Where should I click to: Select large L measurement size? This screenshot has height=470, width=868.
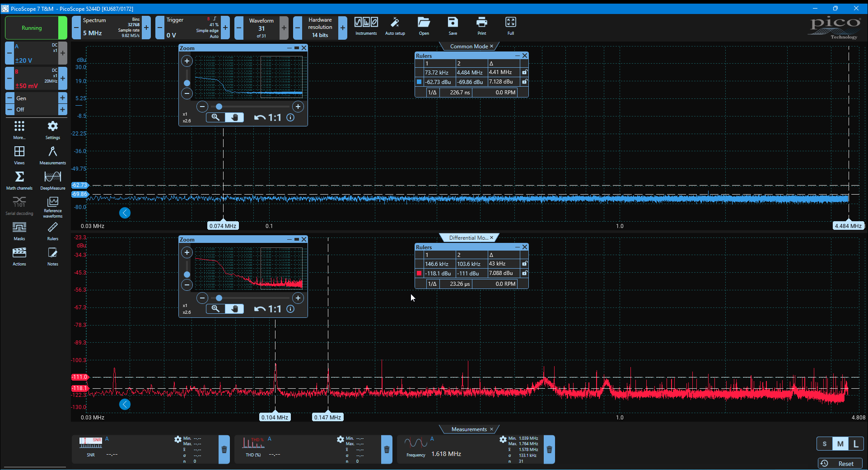(855, 444)
